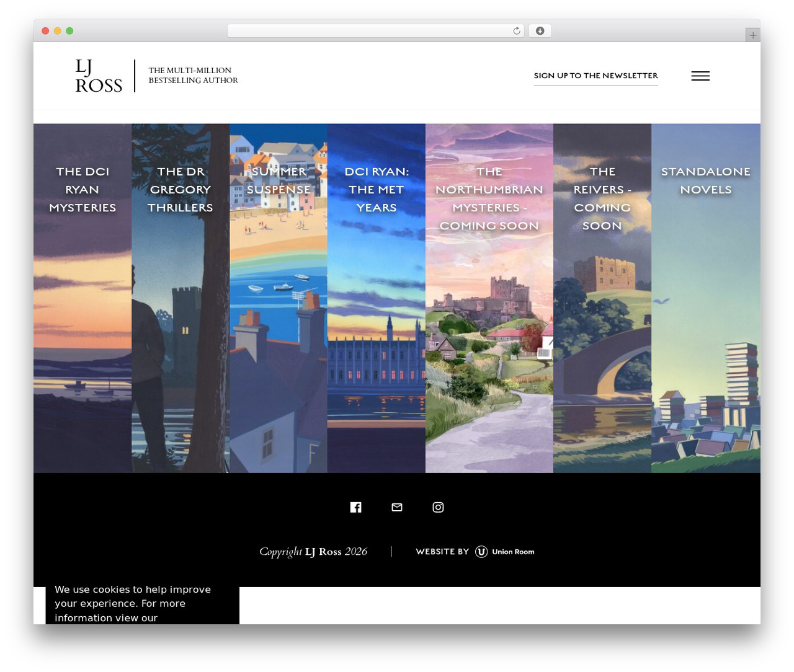This screenshot has width=794, height=672.
Task: Click the LJ Ross logo
Action: 99,76
